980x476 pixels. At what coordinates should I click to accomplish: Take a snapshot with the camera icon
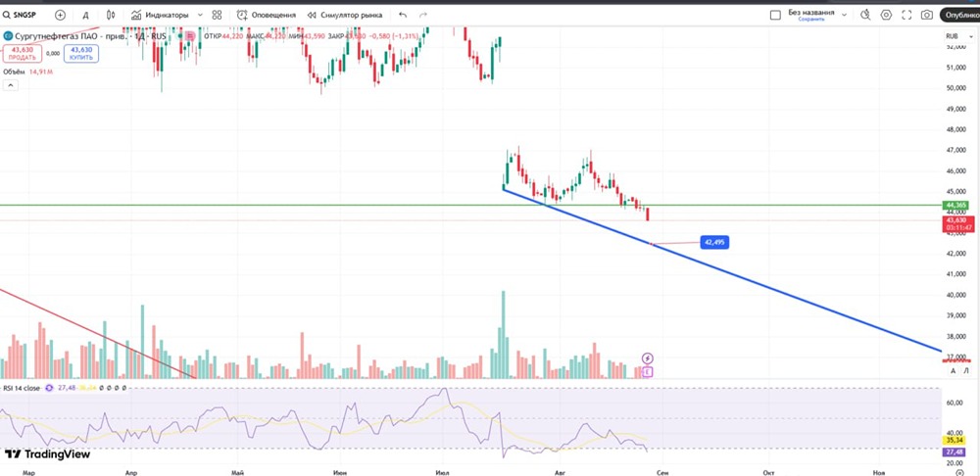(x=926, y=15)
